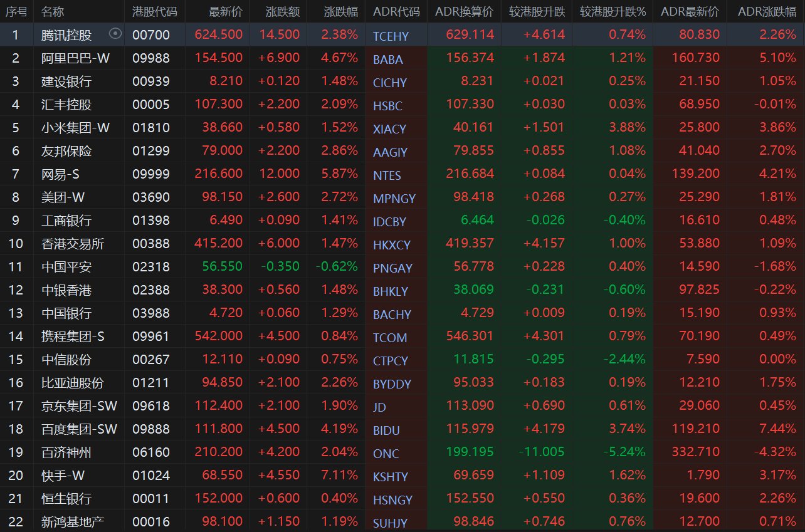Open the 香港交易所 row

point(72,244)
